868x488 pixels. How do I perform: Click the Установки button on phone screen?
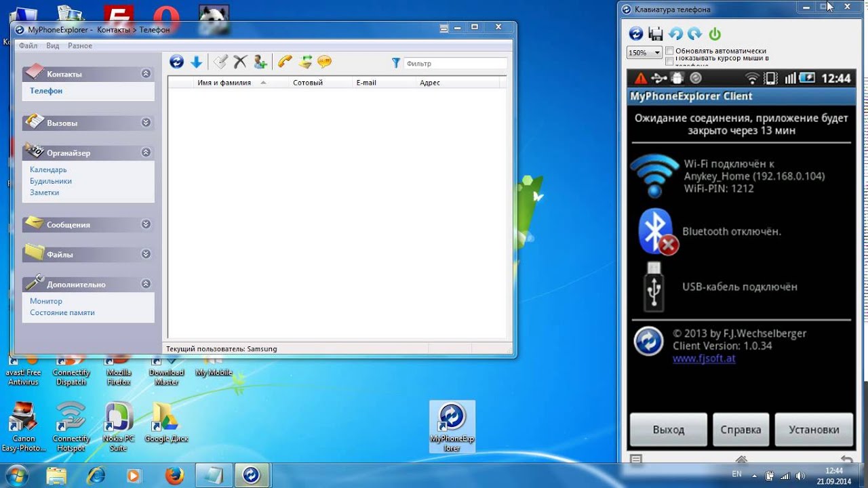tap(814, 430)
